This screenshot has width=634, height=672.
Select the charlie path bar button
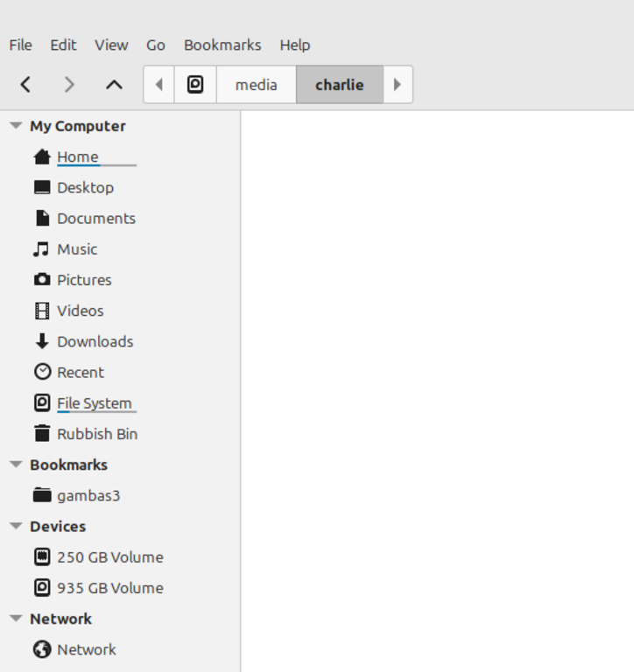(x=340, y=84)
